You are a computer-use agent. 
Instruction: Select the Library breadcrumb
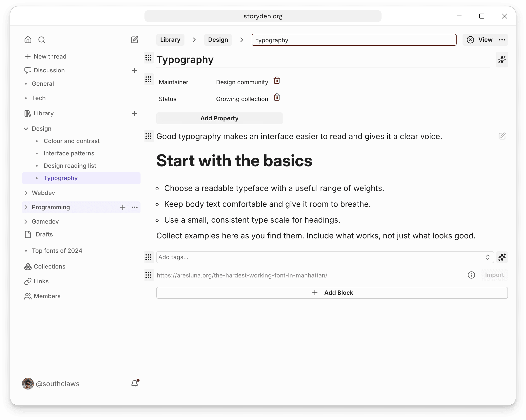(170, 40)
